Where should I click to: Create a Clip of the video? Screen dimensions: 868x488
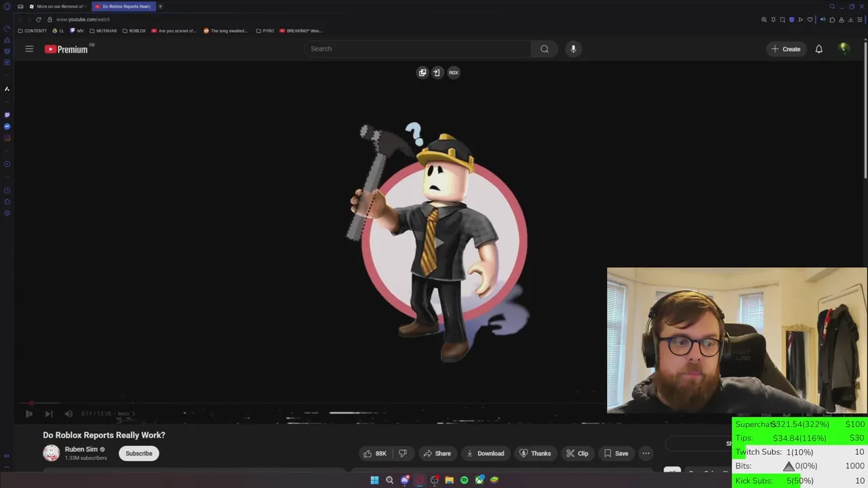pyautogui.click(x=577, y=453)
